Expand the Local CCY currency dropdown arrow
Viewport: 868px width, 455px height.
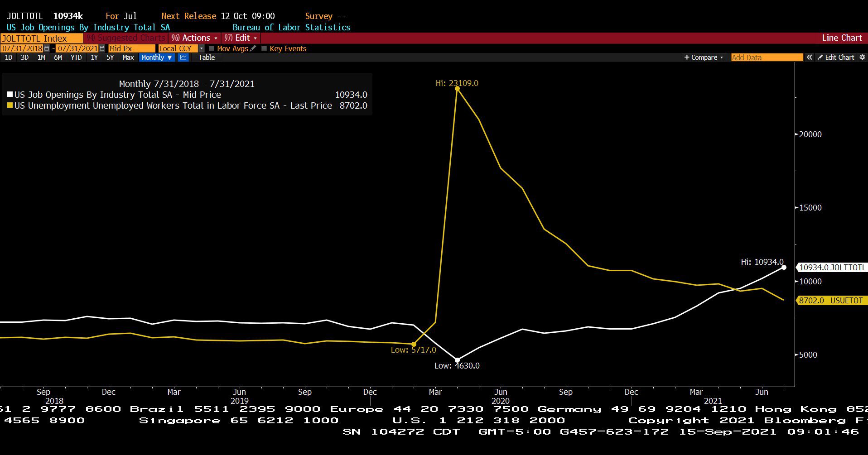tap(202, 48)
